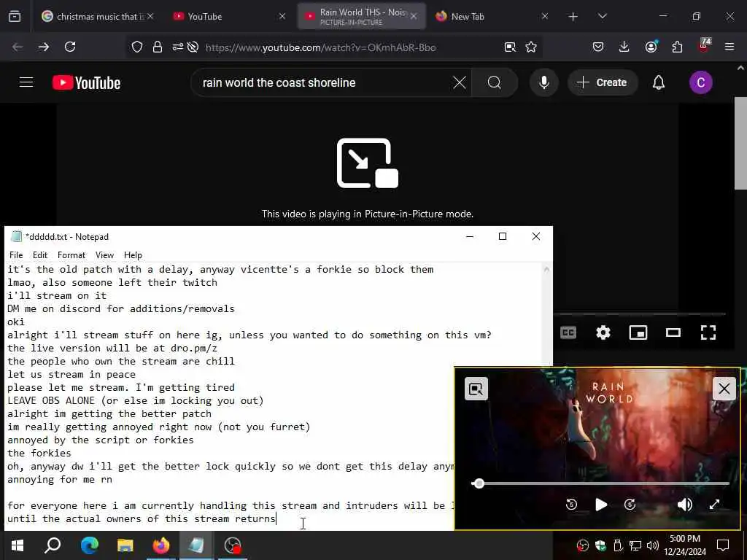Skip forward 5 seconds in PiP player

tap(630, 505)
